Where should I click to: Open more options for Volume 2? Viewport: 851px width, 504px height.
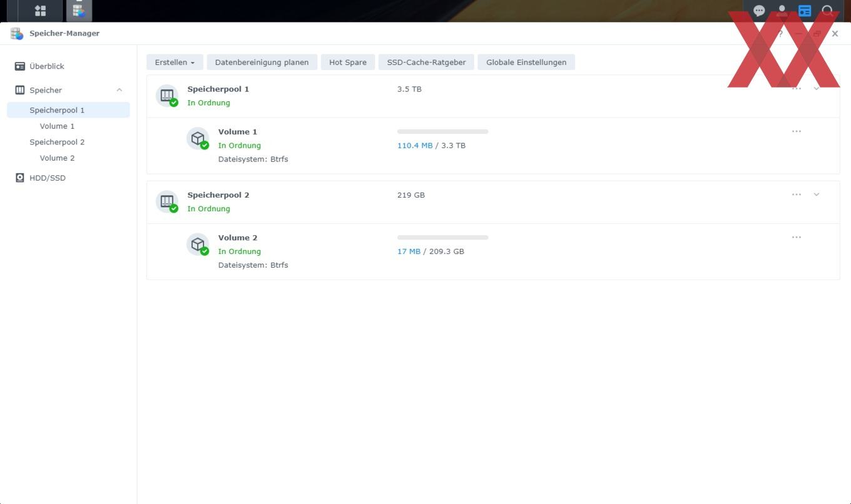coord(797,238)
